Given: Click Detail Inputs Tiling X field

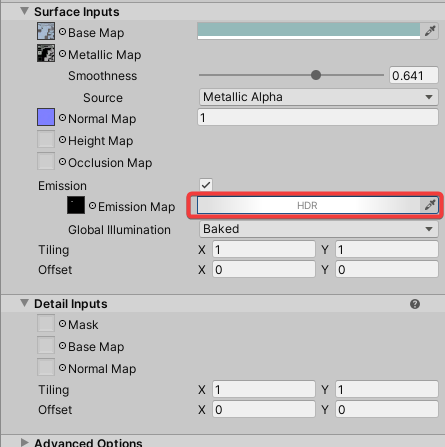Looking at the screenshot, I should coord(264,389).
